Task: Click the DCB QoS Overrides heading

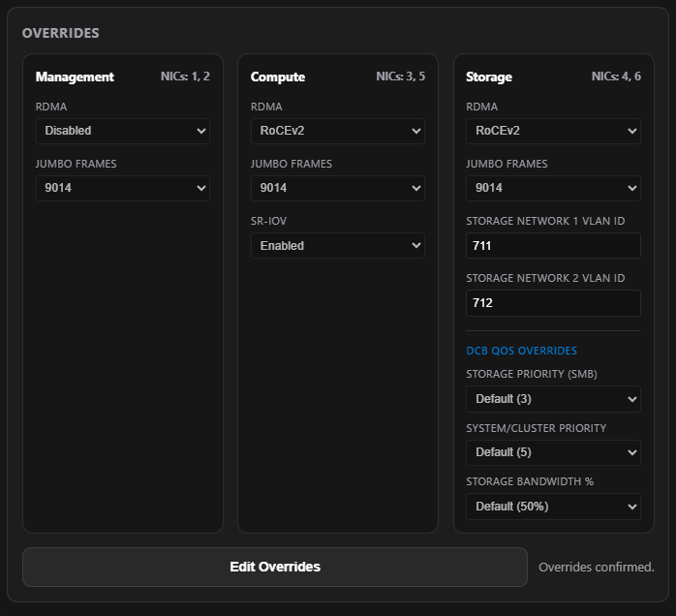Action: pos(521,351)
